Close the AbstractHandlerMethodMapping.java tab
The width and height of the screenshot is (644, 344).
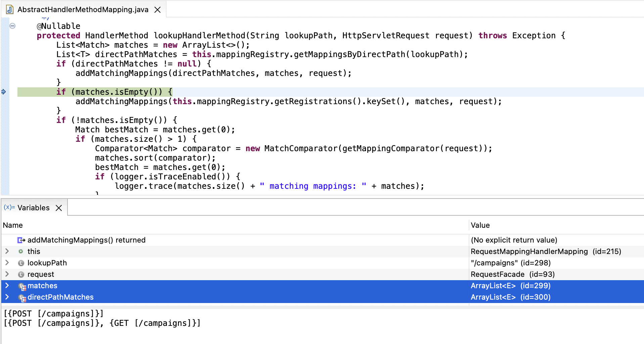157,10
